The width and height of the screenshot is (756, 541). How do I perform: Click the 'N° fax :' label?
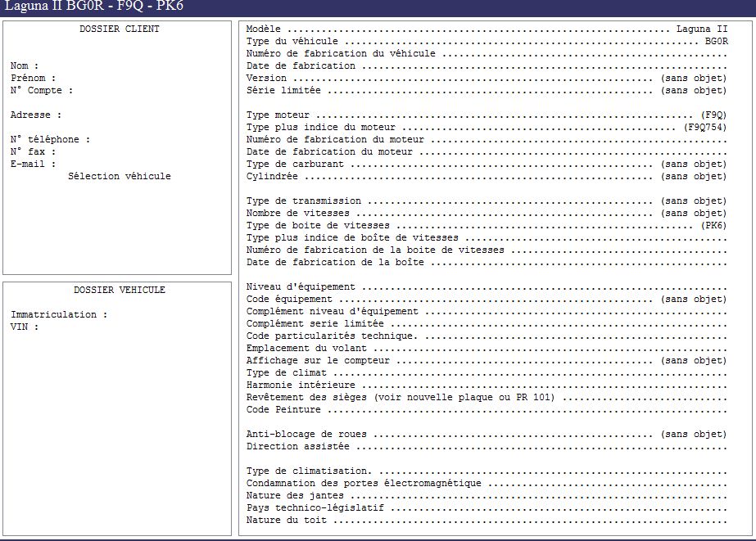[x=33, y=151]
